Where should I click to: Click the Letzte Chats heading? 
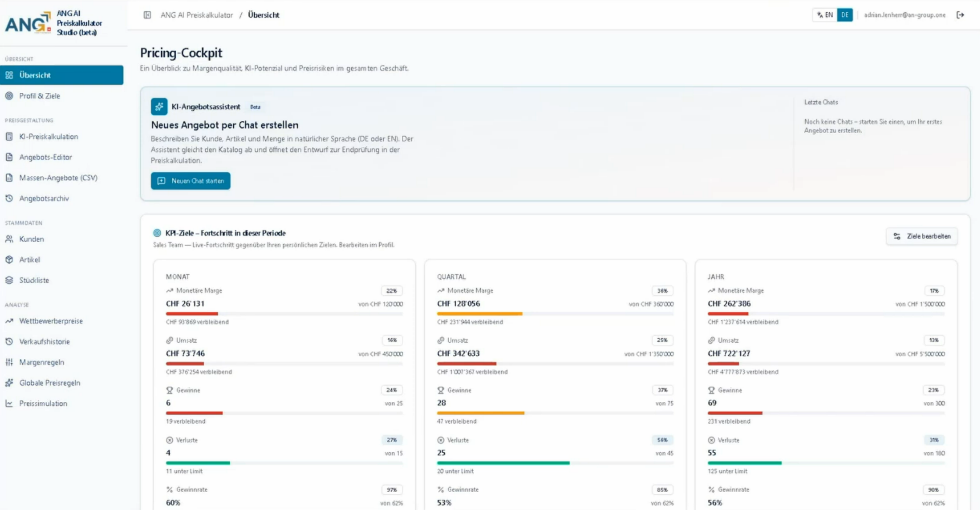821,102
